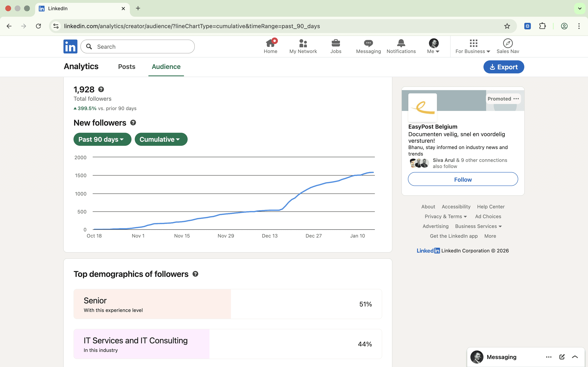
Task: Click compose message icon in Messaging bar
Action: [x=562, y=357]
